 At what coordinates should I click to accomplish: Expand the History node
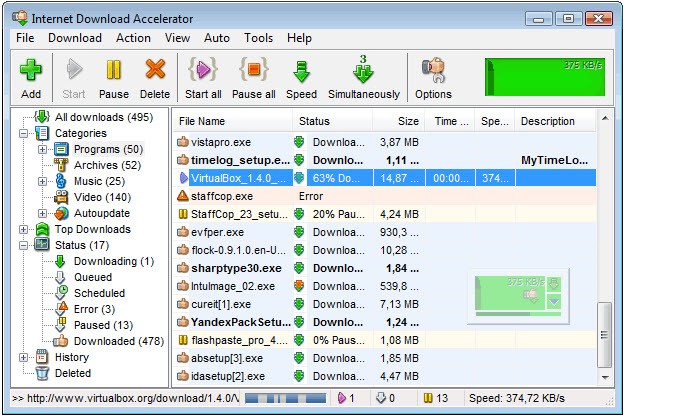click(x=23, y=357)
